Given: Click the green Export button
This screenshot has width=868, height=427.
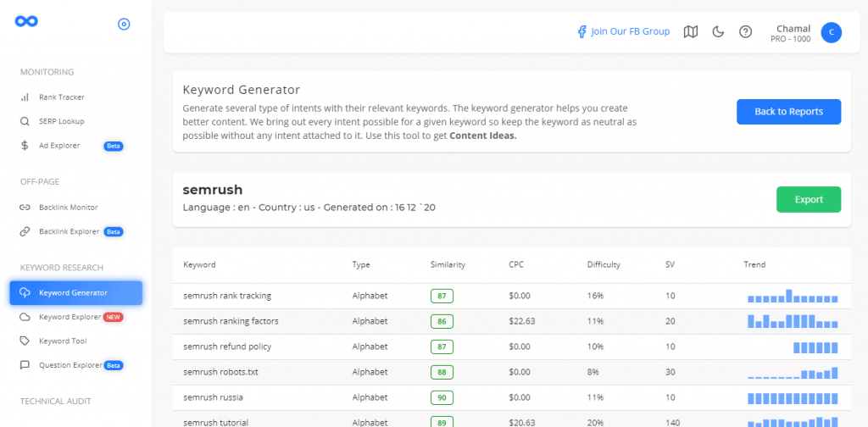Looking at the screenshot, I should 808,200.
